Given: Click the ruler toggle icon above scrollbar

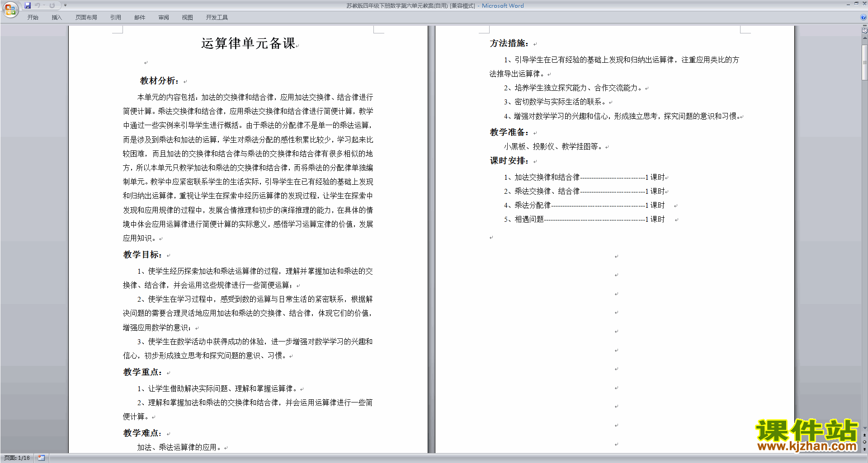Looking at the screenshot, I should point(865,30).
